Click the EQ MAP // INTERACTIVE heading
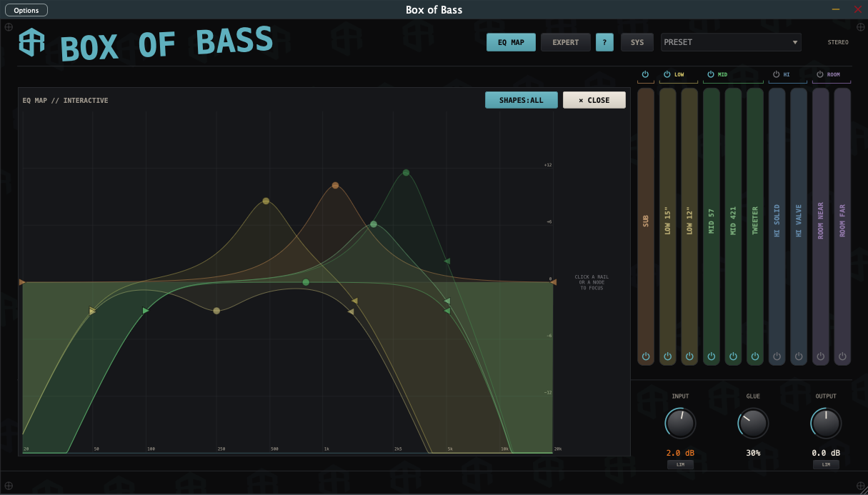Viewport: 868px width, 495px height. coord(66,101)
